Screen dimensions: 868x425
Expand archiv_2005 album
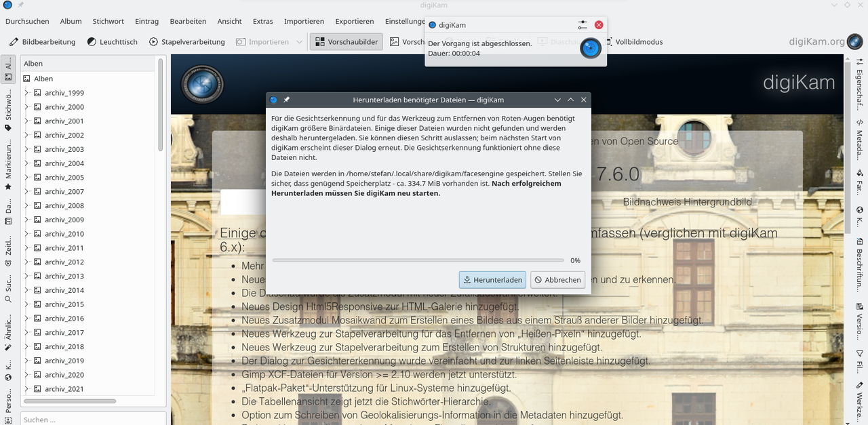point(26,178)
